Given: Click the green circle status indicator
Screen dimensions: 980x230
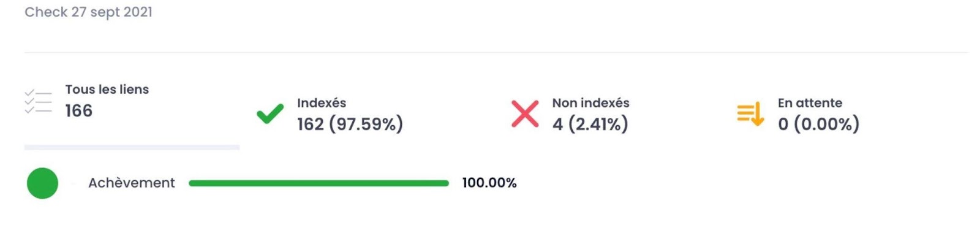Looking at the screenshot, I should pyautogui.click(x=42, y=183).
